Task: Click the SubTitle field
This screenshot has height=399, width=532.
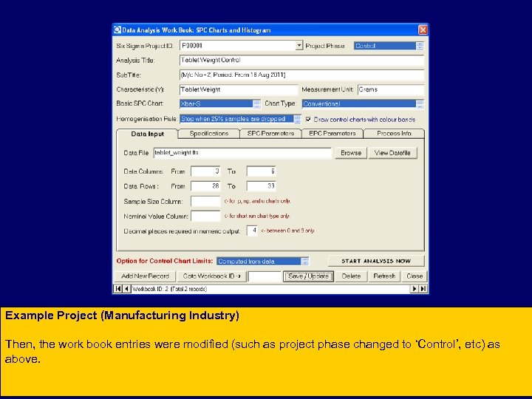Action: (301, 75)
